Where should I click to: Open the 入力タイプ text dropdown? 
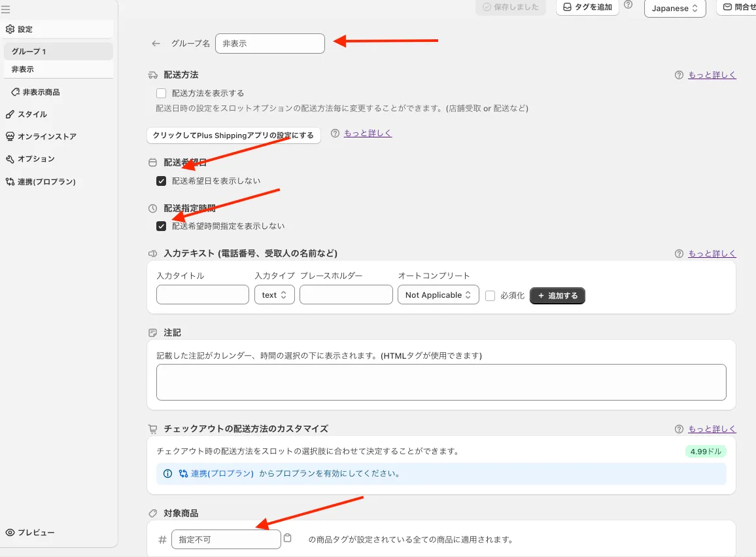click(x=275, y=295)
